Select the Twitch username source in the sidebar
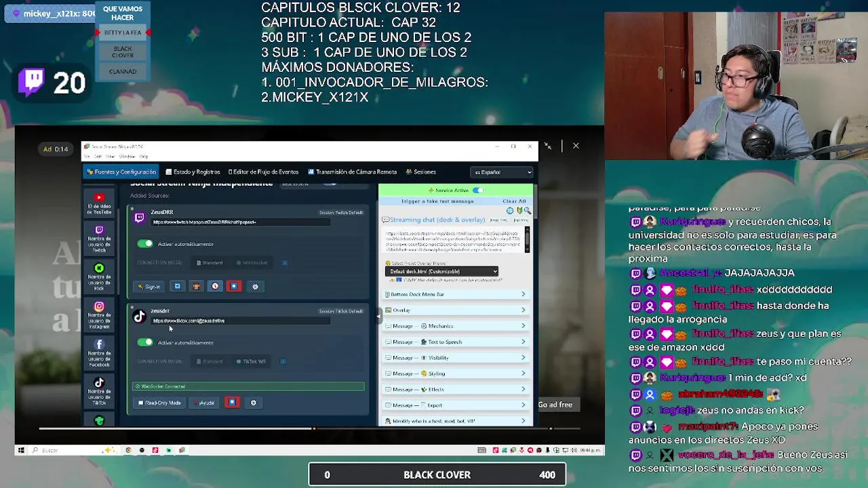 click(x=99, y=239)
